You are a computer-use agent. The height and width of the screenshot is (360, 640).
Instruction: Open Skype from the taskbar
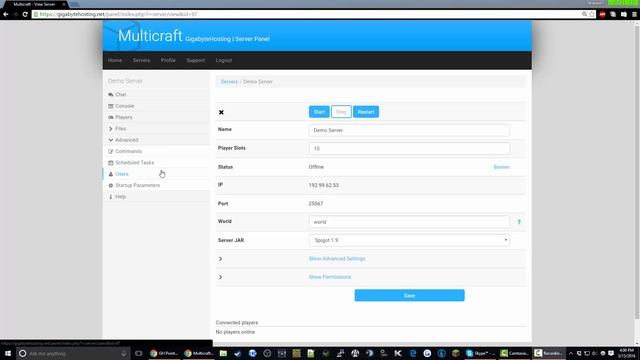(x=481, y=353)
